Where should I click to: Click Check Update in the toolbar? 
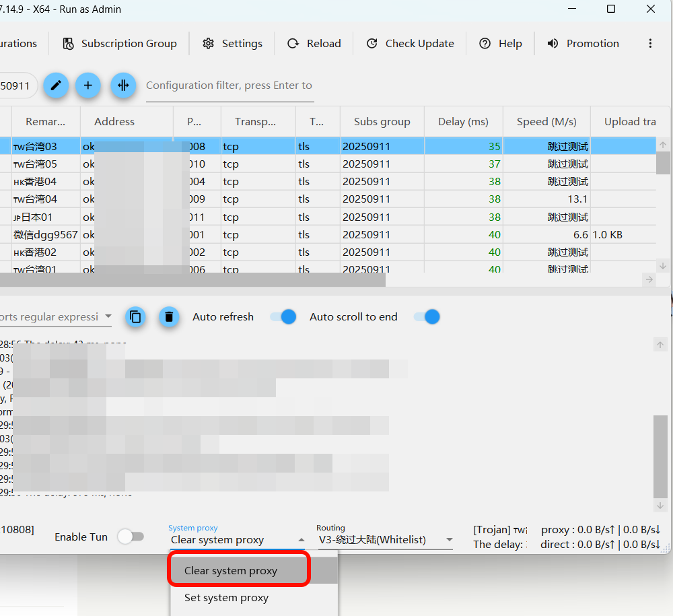click(x=410, y=44)
